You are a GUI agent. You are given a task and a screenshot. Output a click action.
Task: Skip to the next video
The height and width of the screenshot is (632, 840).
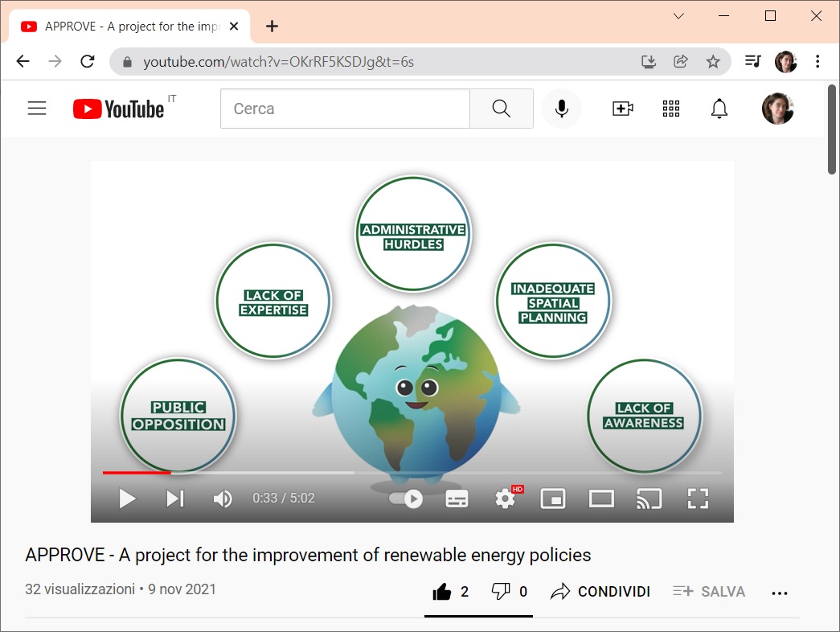[x=174, y=499]
